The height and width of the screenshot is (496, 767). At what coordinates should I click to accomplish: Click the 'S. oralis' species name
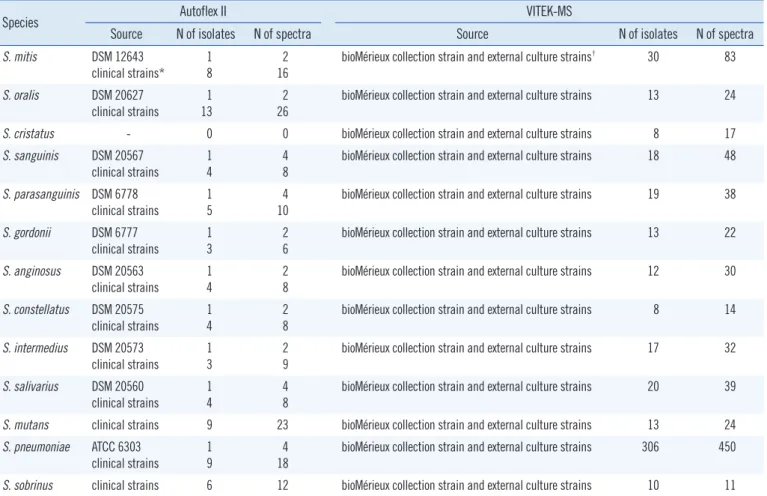21,95
